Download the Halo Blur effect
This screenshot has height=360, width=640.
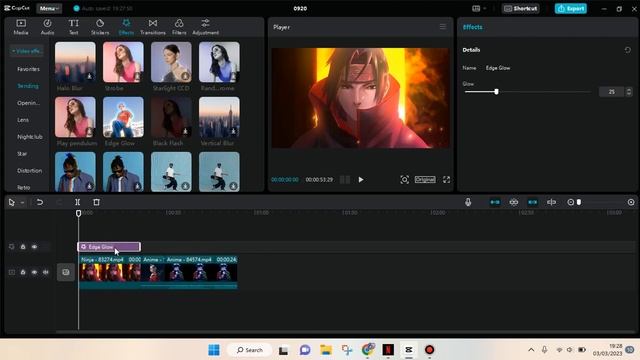[x=89, y=76]
